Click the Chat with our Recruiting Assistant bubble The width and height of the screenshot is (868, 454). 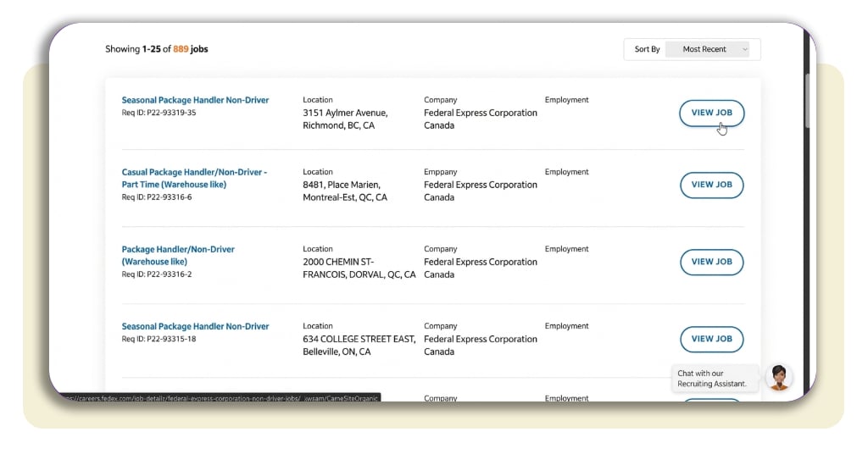pos(715,379)
